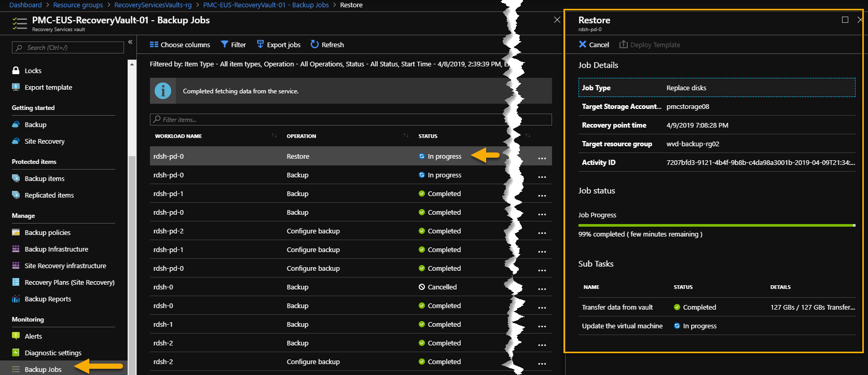Viewport: 868px width, 375px height.
Task: Click the 99% completed progress text
Action: (x=640, y=234)
